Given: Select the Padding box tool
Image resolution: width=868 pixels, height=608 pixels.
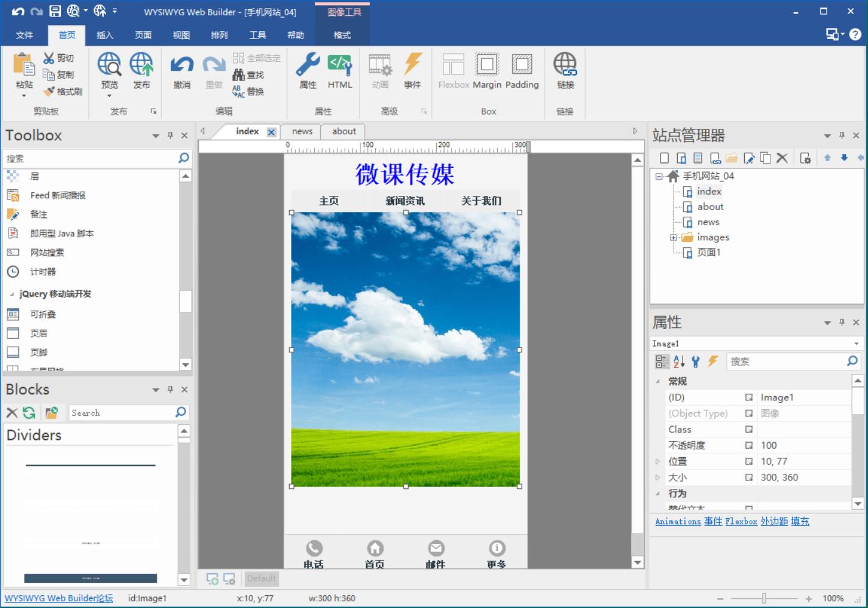Looking at the screenshot, I should click(x=522, y=65).
